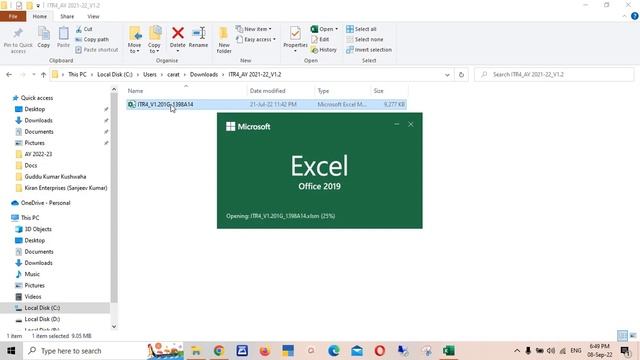640x360 pixels.
Task: Open Microsoft Edge from taskbar
Action: [x=334, y=351]
